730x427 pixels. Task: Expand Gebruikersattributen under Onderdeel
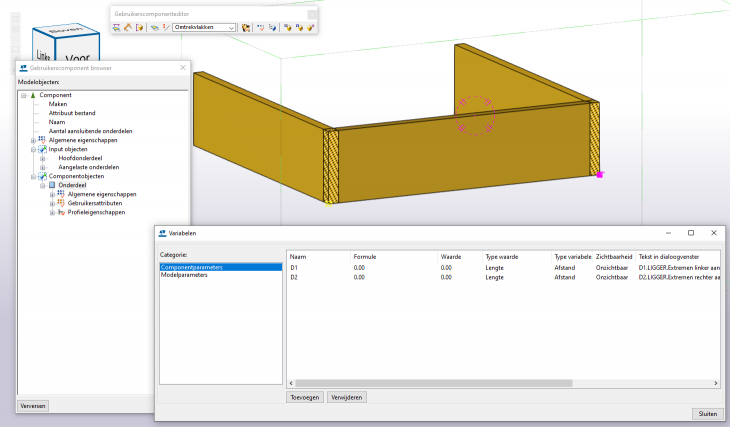(52, 203)
